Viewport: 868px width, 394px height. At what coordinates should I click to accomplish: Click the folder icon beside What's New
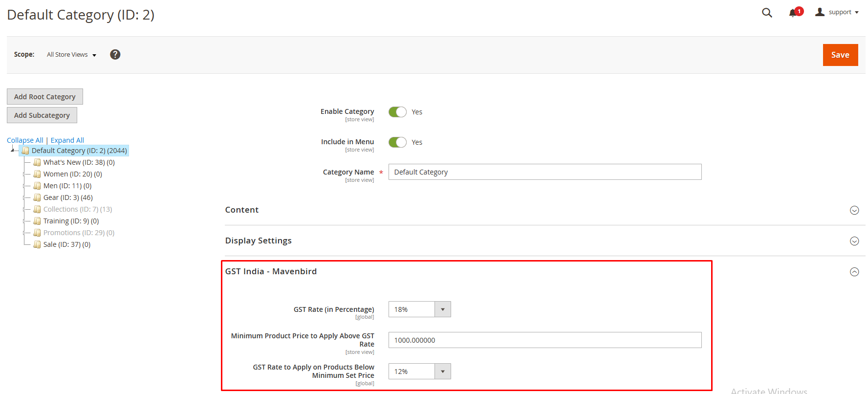(x=37, y=162)
